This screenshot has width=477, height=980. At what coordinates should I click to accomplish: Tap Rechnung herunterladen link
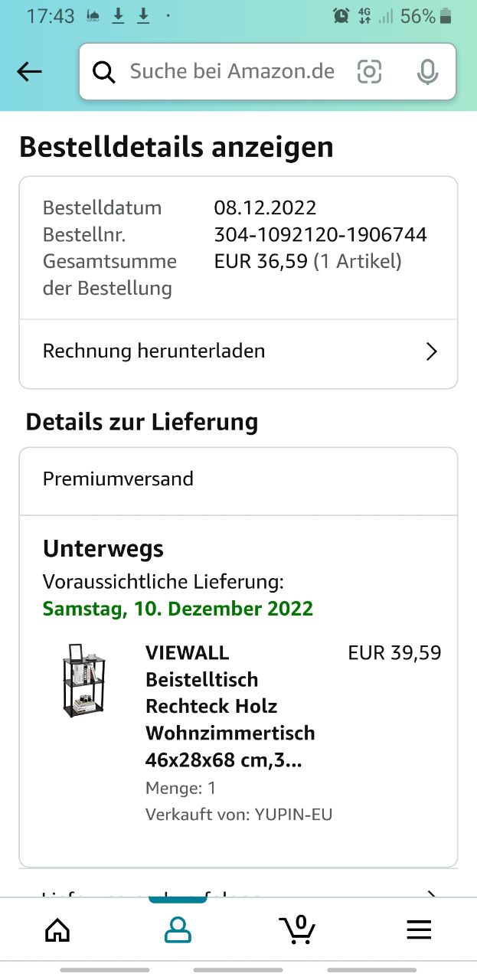[154, 351]
